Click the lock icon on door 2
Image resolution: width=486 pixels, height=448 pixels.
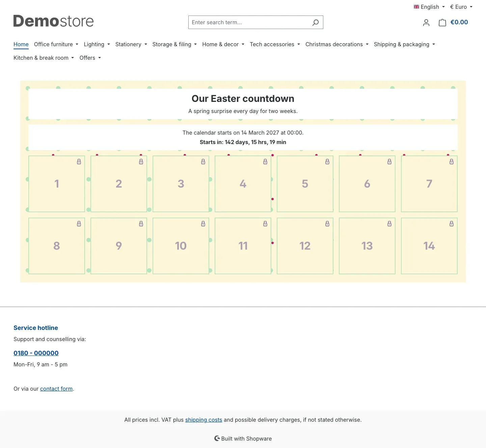pyautogui.click(x=141, y=162)
